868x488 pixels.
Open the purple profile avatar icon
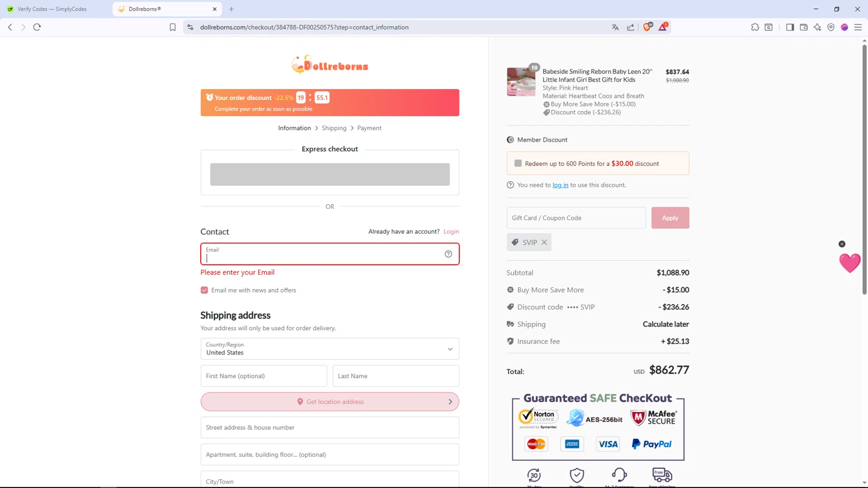pyautogui.click(x=844, y=27)
